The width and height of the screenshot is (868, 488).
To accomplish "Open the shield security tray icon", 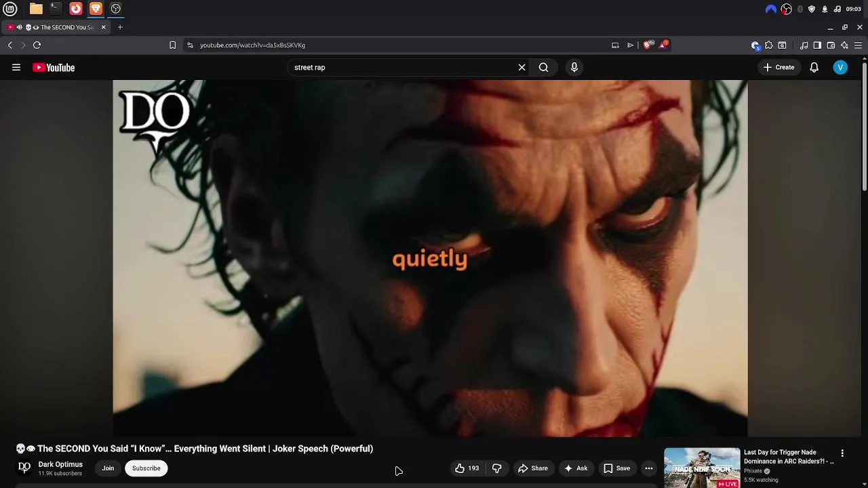I will pyautogui.click(x=812, y=9).
